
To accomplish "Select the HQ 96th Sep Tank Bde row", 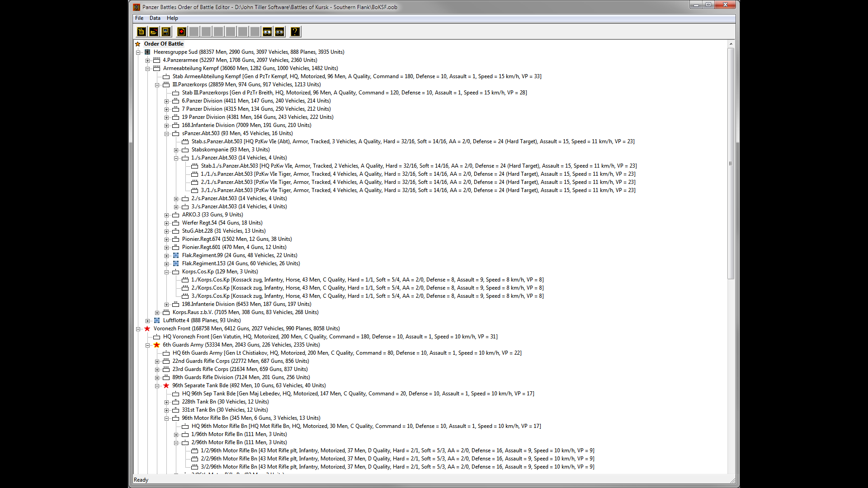I will click(x=358, y=394).
